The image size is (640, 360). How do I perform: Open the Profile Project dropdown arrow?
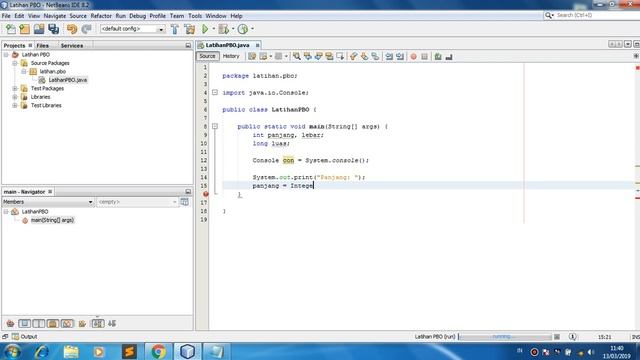(252, 29)
